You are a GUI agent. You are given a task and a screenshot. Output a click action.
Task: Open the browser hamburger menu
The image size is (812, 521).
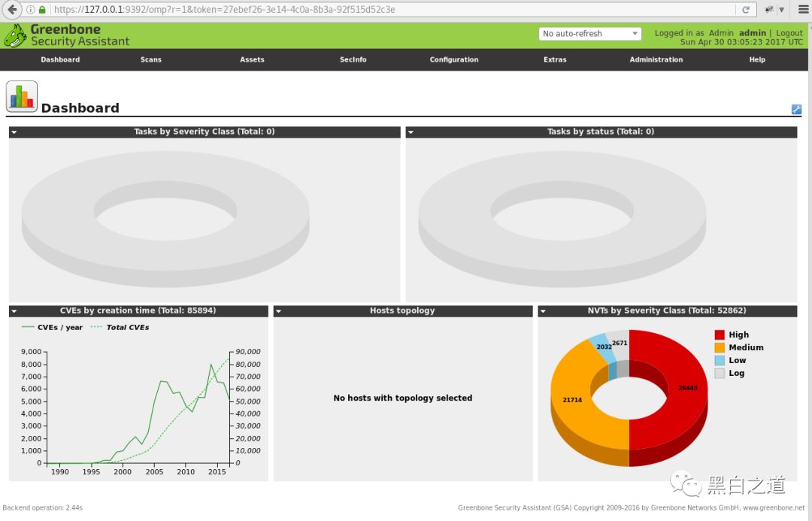pyautogui.click(x=803, y=9)
